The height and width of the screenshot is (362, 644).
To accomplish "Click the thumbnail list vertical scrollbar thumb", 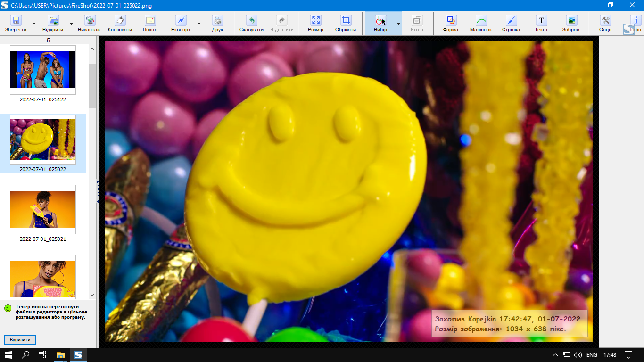I will coord(92,86).
